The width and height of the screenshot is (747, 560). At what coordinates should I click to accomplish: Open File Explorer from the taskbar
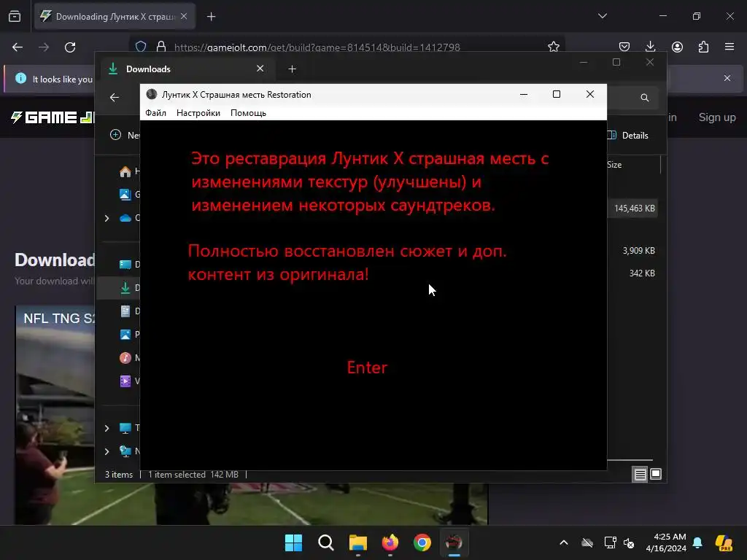pos(357,542)
